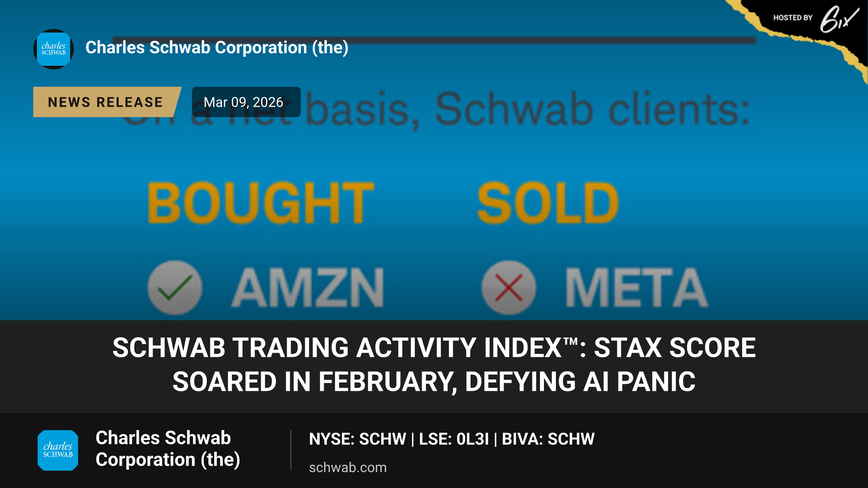This screenshot has height=488, width=868.
Task: Click the BIVA: SCHW ticker text
Action: pyautogui.click(x=548, y=439)
